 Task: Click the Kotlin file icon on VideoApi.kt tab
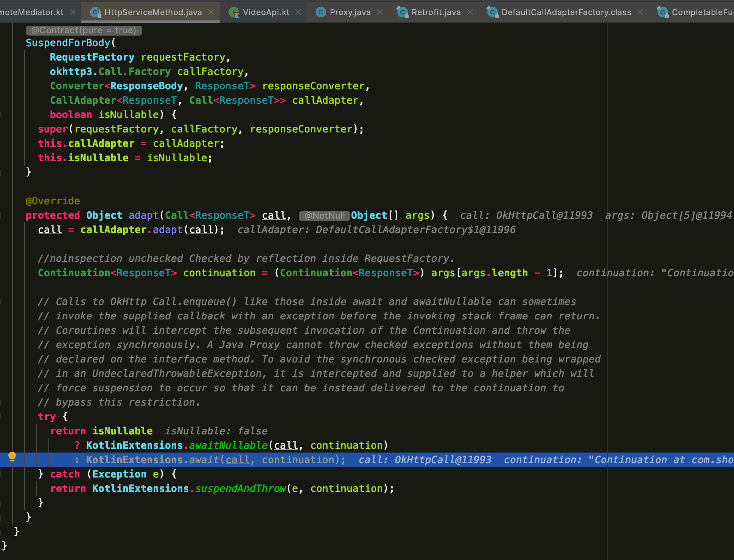pos(234,12)
